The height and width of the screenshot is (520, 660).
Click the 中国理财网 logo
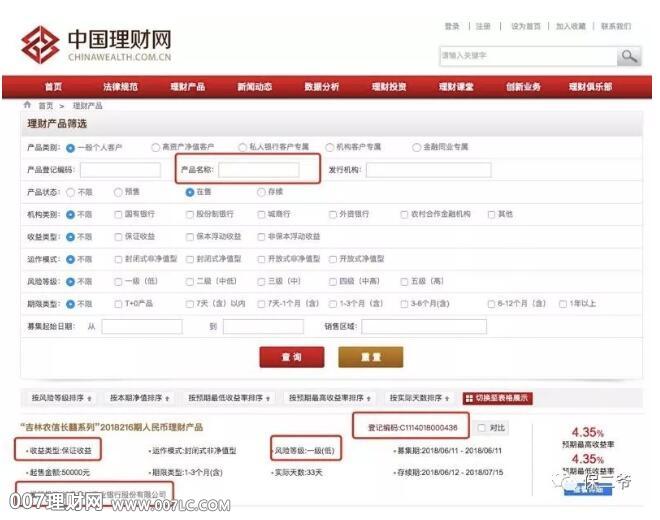click(x=96, y=45)
